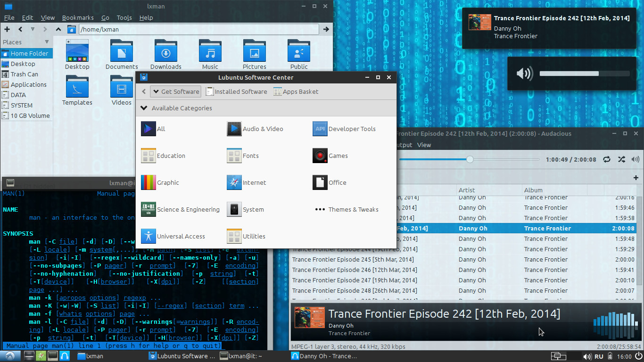Open the System category

click(x=245, y=209)
